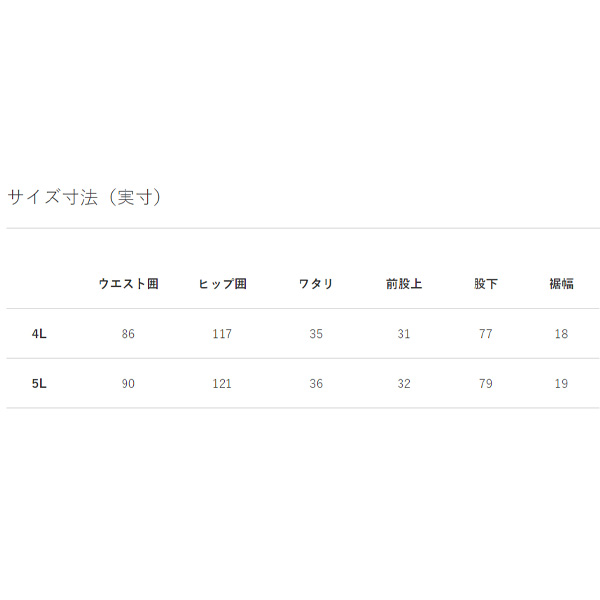Click the サイズ寸法（実寸） heading
The width and height of the screenshot is (600, 600).
click(84, 197)
